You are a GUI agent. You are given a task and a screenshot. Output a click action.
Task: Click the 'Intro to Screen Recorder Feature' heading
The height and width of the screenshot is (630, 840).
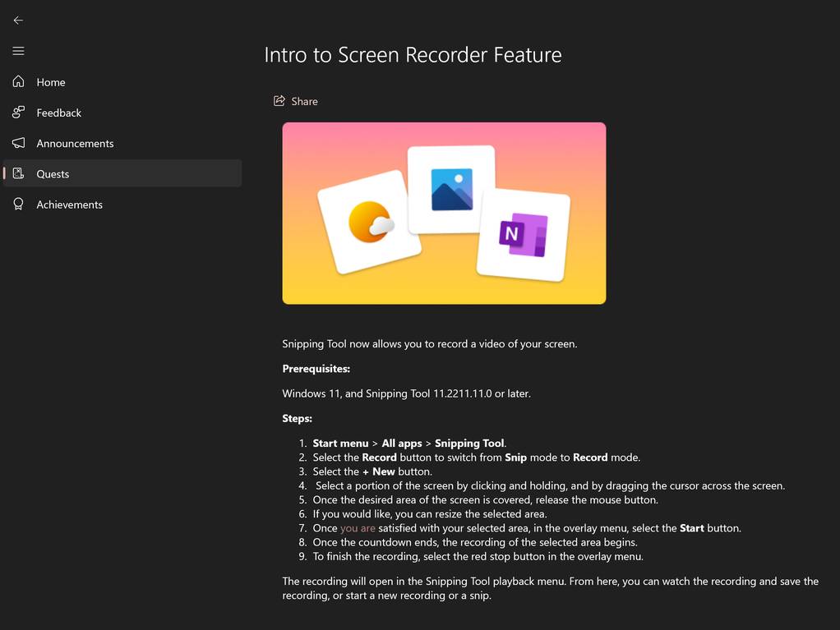point(412,54)
